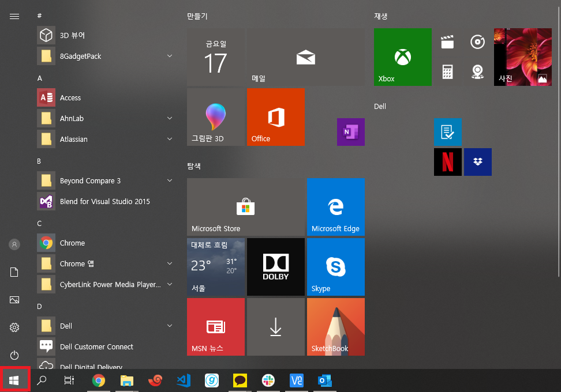Screen dimensions: 561x392
Task: Open the Microsoft Store tile
Action: [x=246, y=207]
